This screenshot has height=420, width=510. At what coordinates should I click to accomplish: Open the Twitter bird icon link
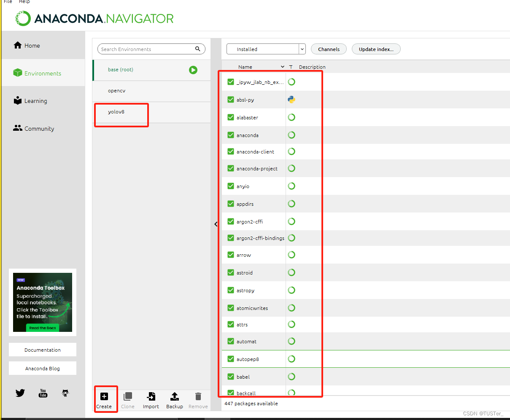[20, 393]
